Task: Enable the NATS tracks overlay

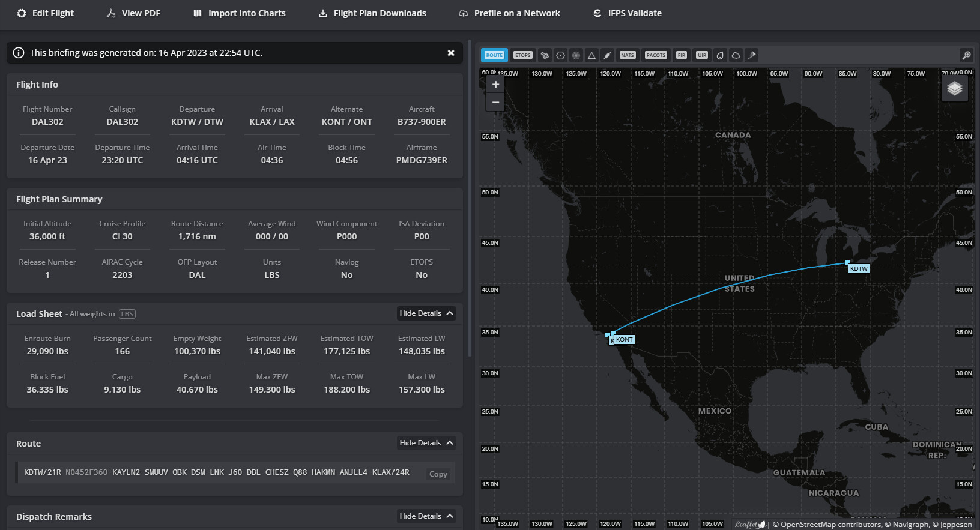Action: [627, 55]
